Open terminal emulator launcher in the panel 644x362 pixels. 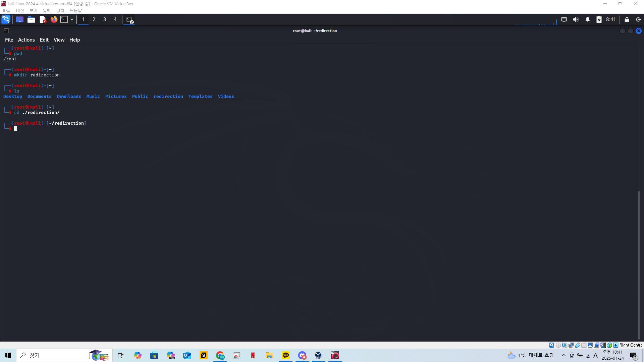click(64, 19)
